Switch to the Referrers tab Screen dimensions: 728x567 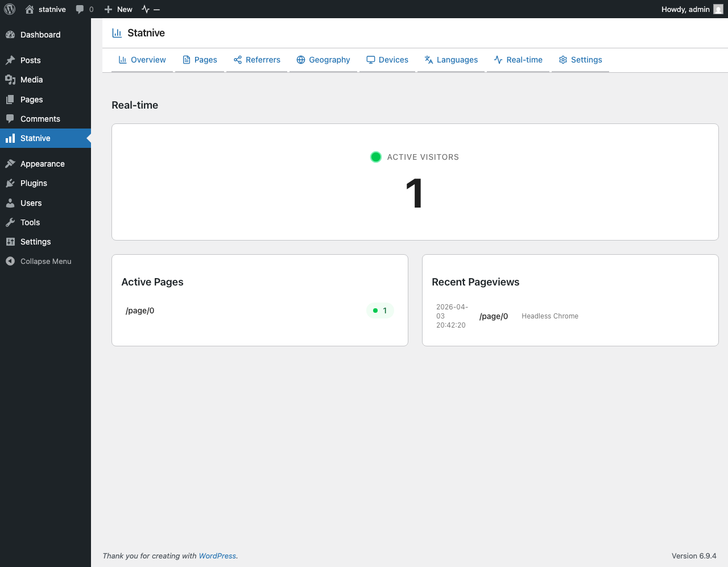point(257,60)
